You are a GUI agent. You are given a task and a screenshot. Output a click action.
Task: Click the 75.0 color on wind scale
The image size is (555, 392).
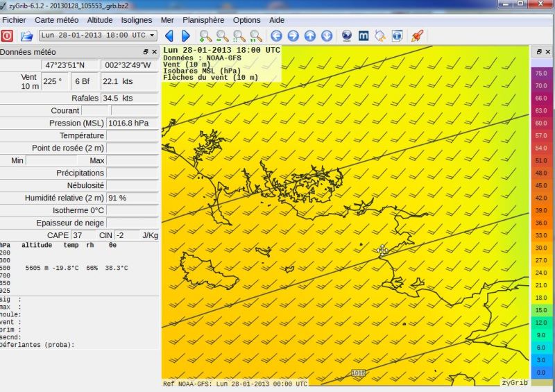(541, 73)
